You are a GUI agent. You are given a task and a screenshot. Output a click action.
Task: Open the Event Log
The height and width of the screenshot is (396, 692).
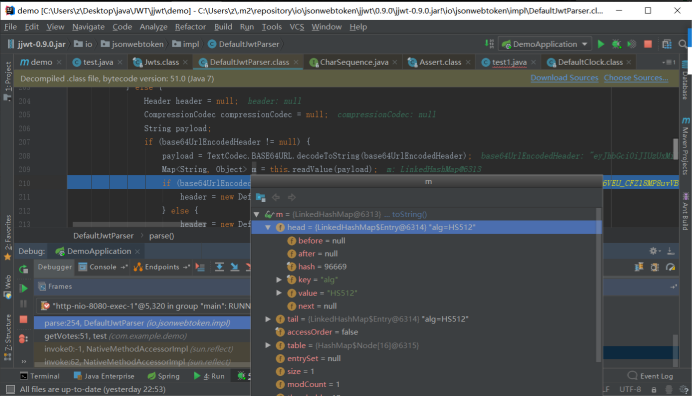[x=651, y=376]
